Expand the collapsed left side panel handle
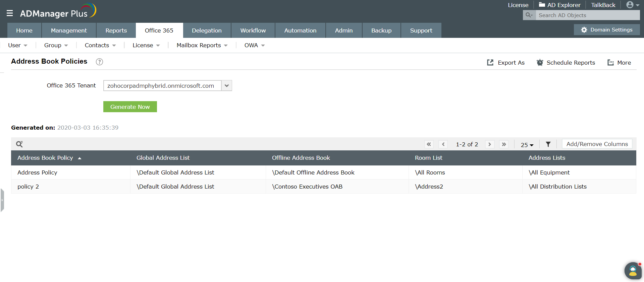 [2, 200]
